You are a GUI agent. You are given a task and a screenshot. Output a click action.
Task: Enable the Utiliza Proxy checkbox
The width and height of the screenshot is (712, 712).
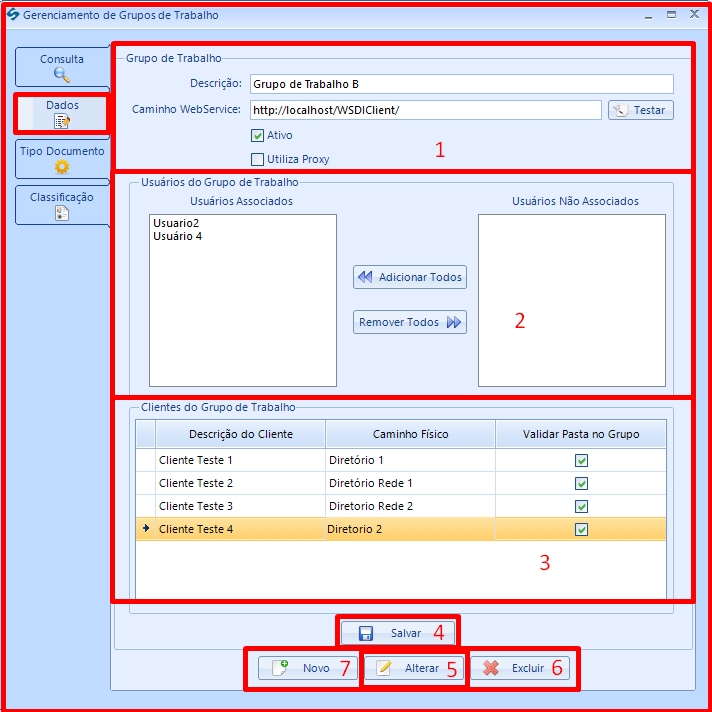[x=258, y=159]
